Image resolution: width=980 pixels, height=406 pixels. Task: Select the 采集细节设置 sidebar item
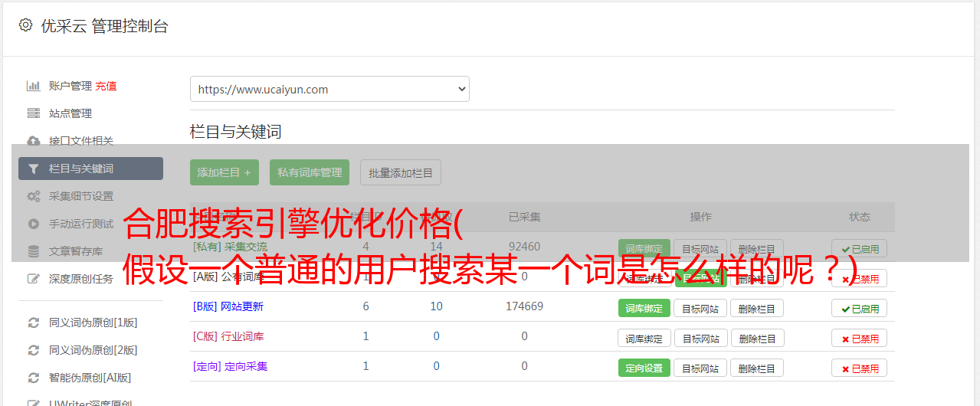[x=81, y=196]
